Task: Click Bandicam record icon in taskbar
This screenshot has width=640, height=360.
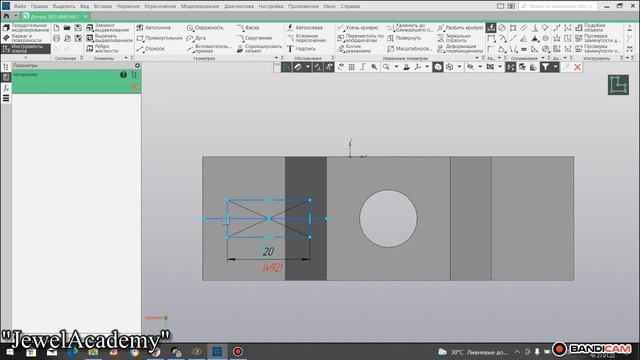Action: pyautogui.click(x=238, y=351)
